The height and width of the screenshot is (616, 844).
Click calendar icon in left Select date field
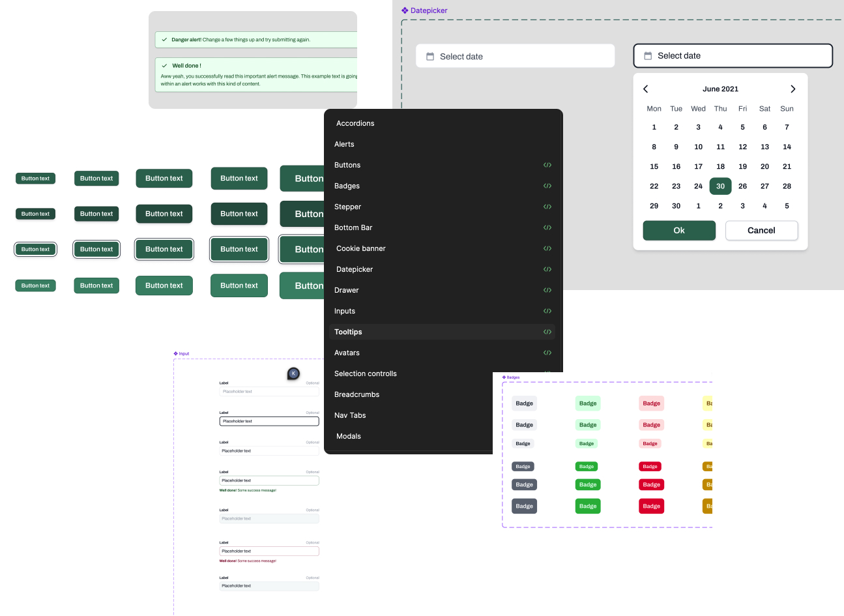(430, 57)
